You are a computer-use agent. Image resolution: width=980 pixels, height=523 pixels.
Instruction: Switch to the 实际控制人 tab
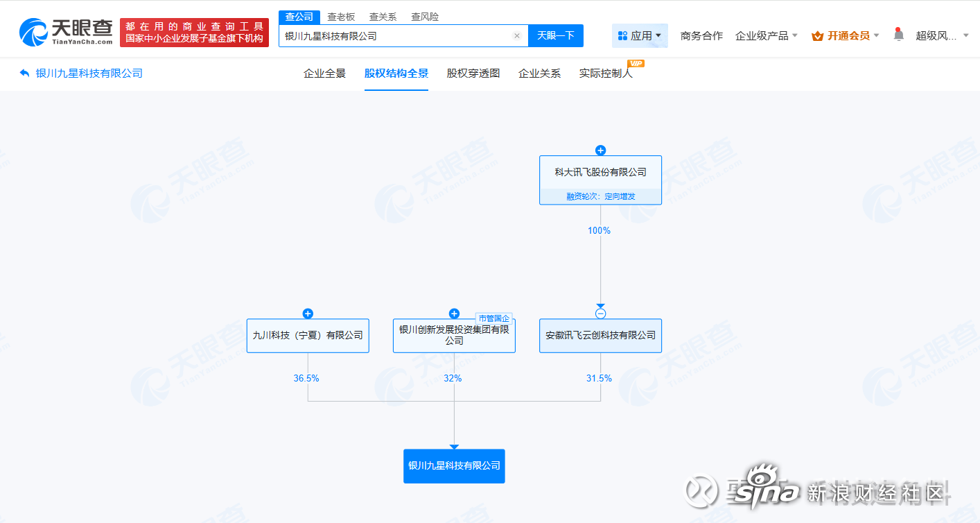[606, 73]
